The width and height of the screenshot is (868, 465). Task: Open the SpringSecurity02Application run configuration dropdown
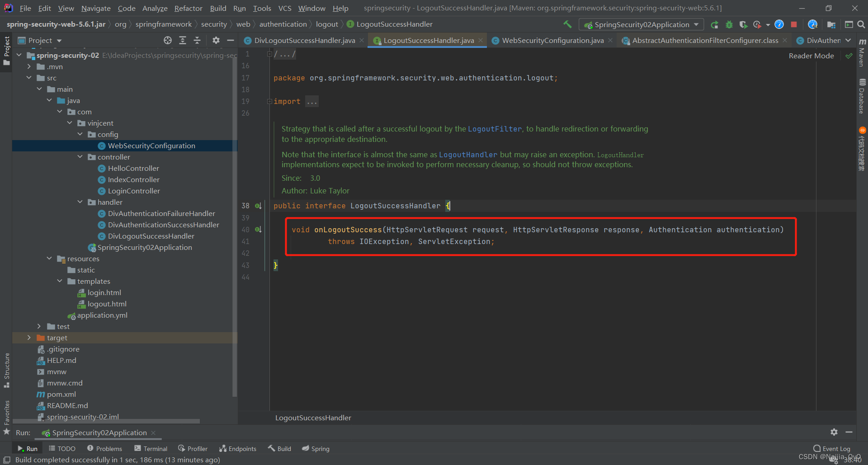tap(641, 24)
